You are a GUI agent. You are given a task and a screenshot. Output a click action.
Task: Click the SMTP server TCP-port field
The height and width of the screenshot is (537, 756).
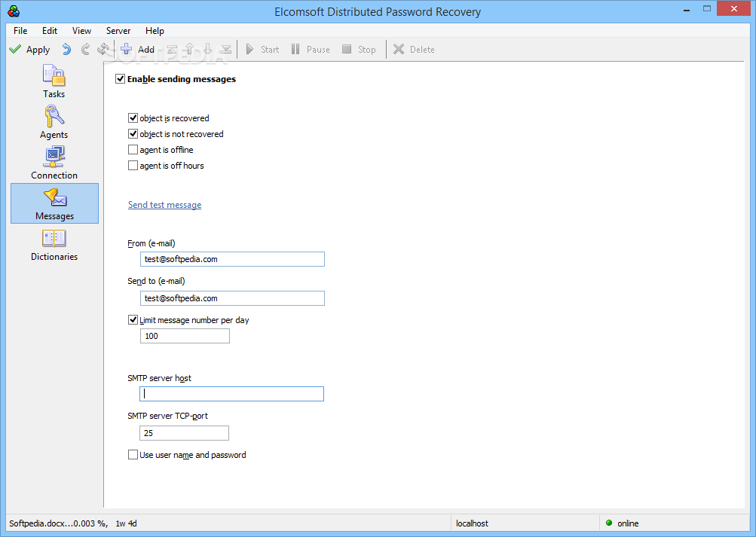click(x=184, y=433)
